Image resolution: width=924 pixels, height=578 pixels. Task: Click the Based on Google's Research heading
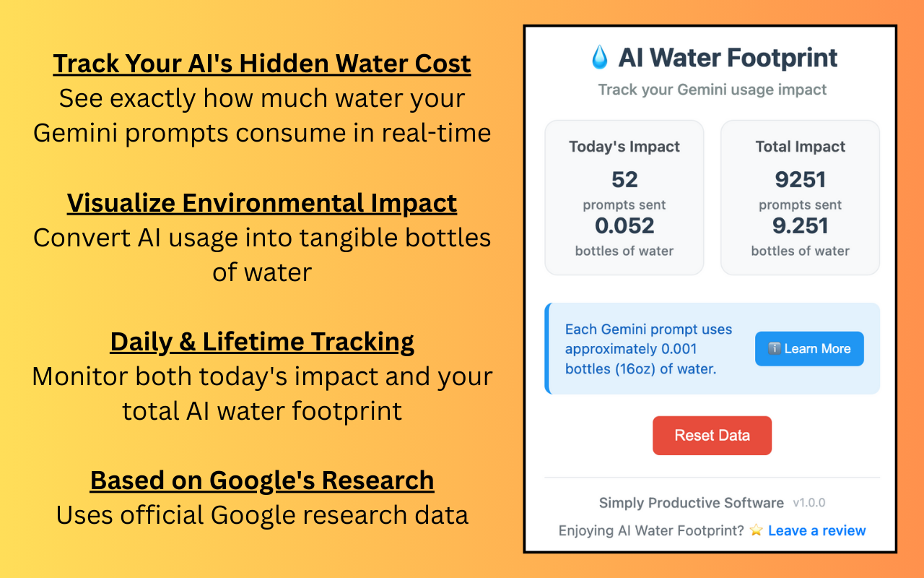(262, 480)
